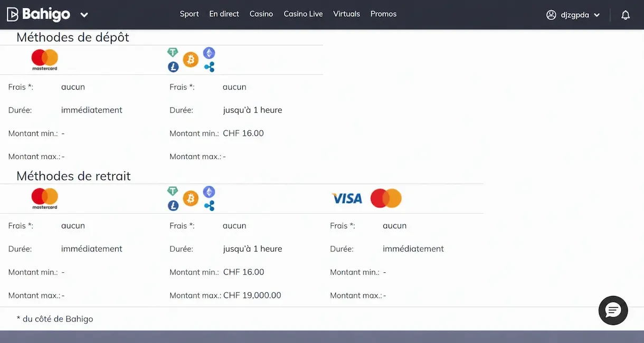
Task: Navigate to Casino
Action: pos(261,14)
